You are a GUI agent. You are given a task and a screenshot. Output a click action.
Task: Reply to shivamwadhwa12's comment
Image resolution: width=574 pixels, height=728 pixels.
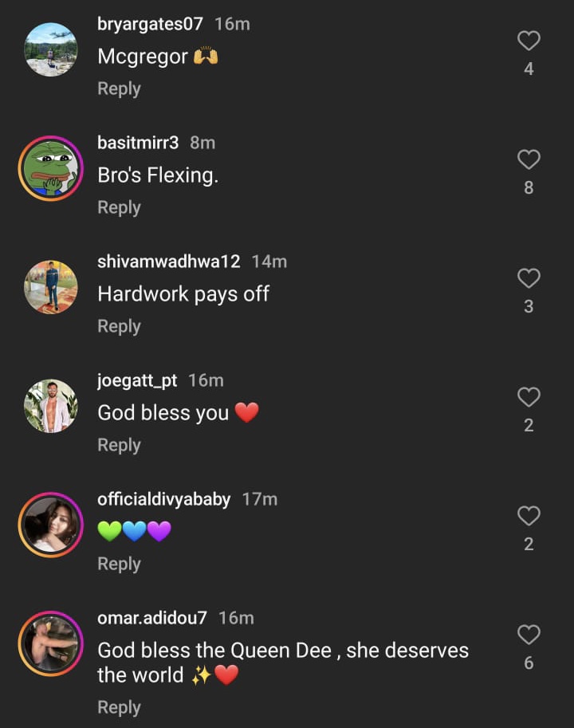119,326
